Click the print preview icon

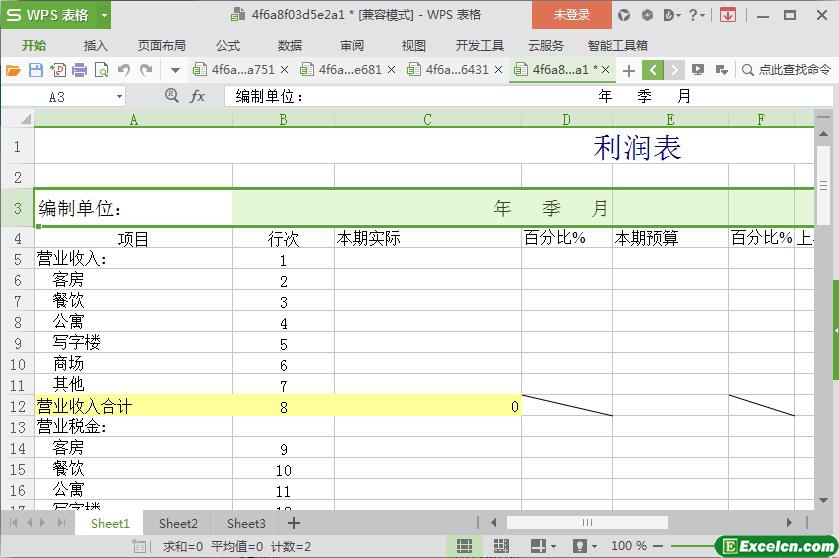tap(101, 70)
